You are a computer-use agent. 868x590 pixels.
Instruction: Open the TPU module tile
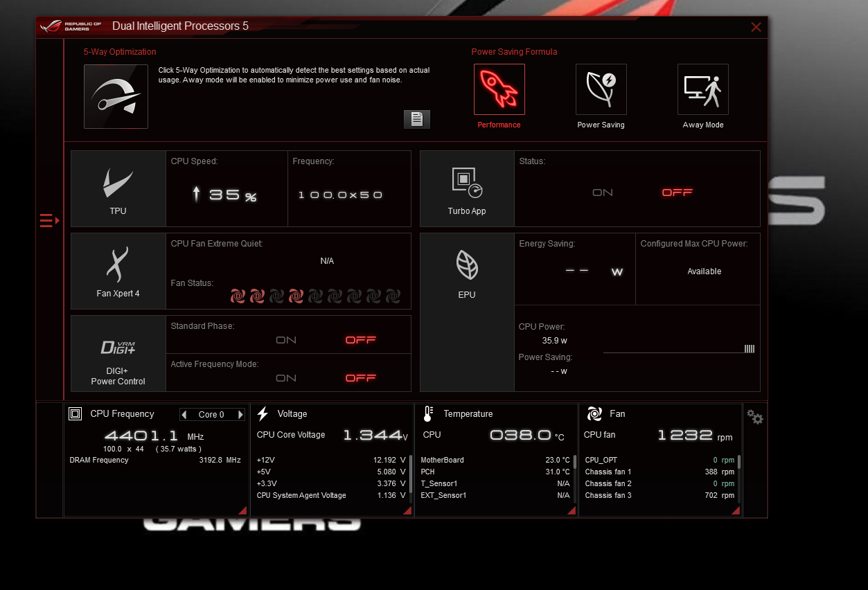click(x=118, y=189)
